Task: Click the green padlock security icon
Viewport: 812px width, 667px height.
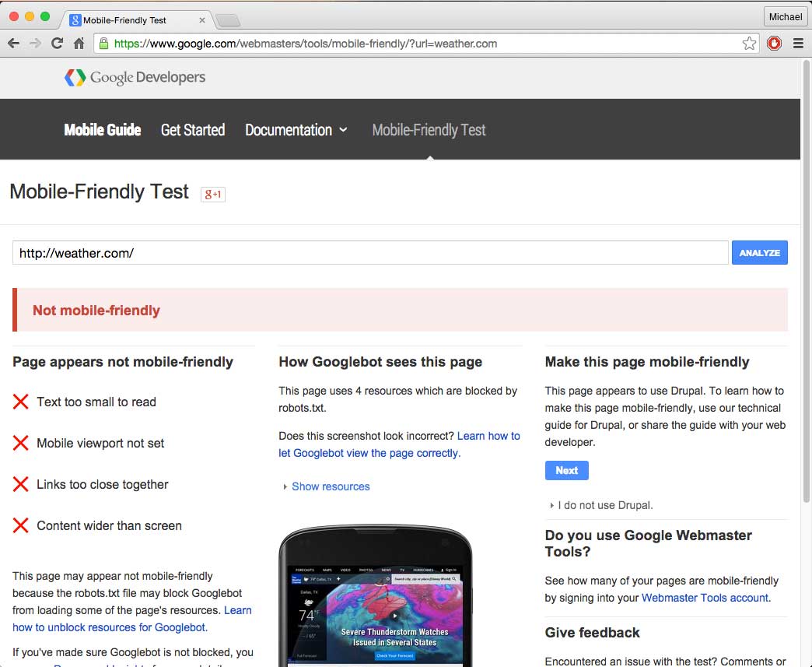Action: (x=103, y=44)
